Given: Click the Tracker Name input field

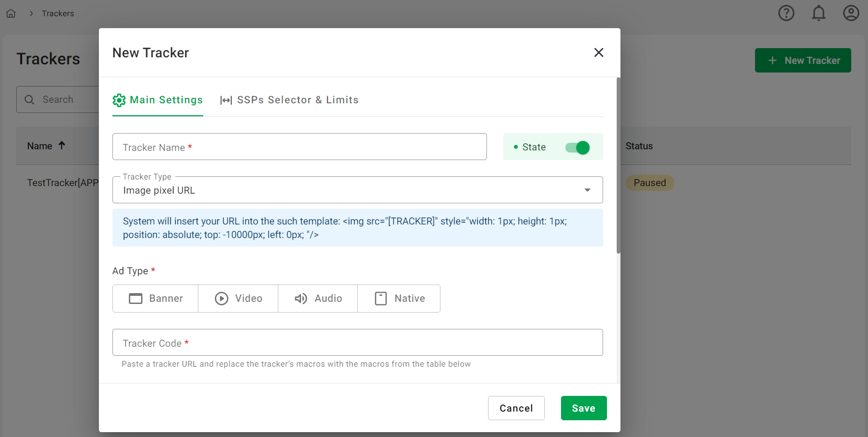Looking at the screenshot, I should coord(299,147).
